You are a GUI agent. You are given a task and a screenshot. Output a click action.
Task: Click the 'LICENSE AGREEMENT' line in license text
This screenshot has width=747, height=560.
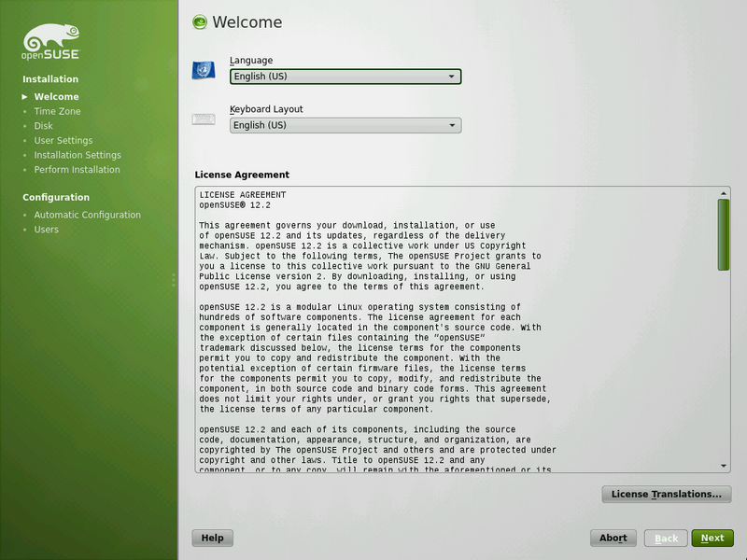243,195
